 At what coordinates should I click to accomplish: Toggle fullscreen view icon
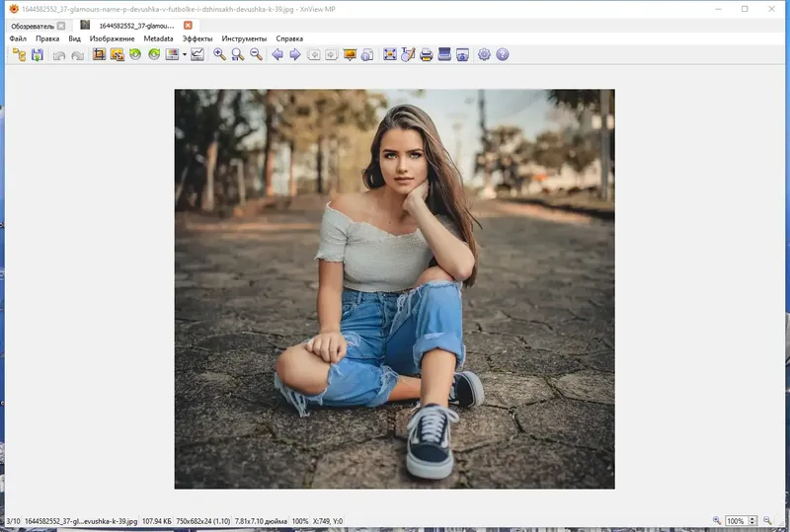(390, 55)
